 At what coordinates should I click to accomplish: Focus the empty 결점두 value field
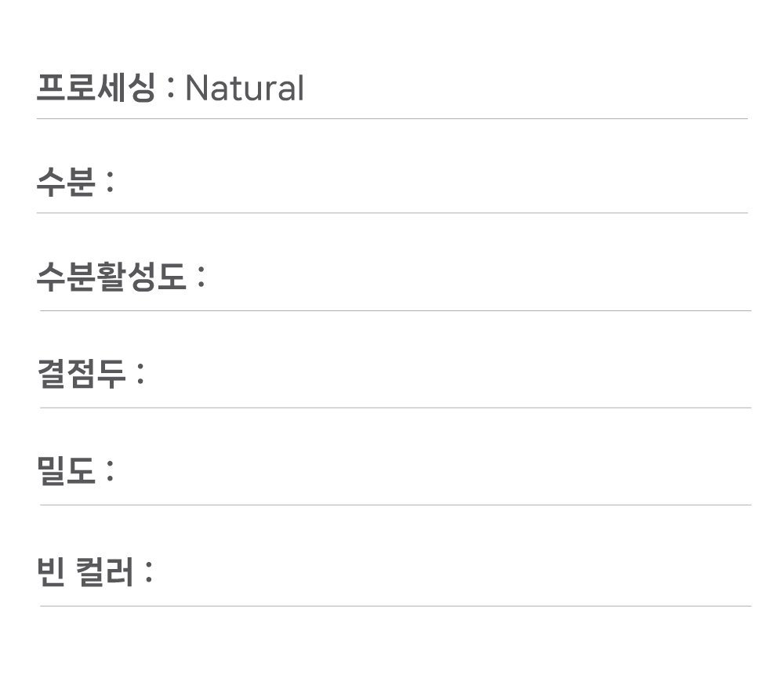[x=447, y=374]
